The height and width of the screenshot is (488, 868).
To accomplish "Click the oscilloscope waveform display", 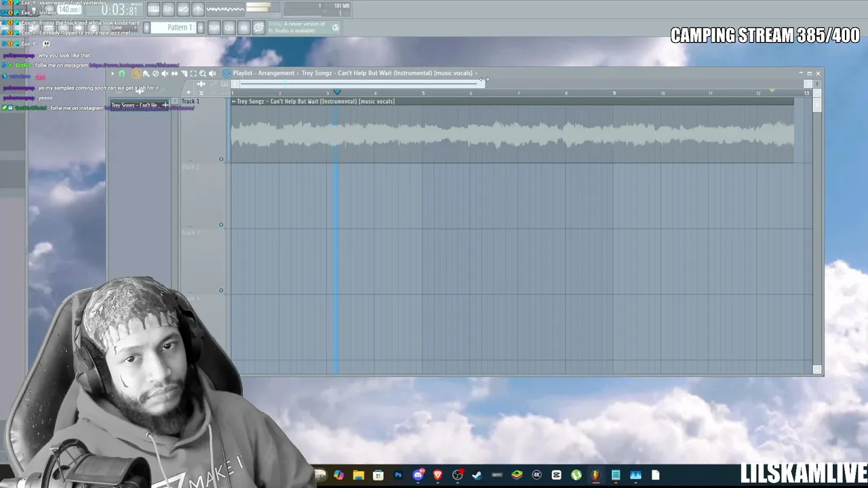I will point(225,9).
